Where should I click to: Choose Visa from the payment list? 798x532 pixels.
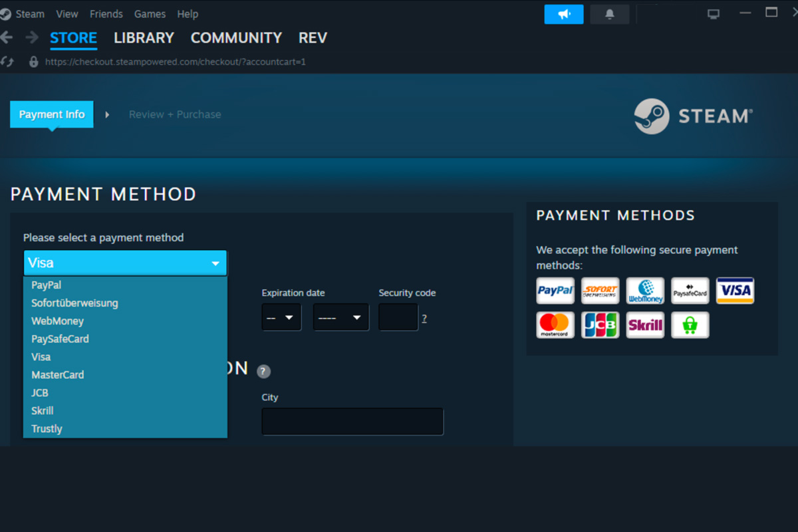click(125, 356)
